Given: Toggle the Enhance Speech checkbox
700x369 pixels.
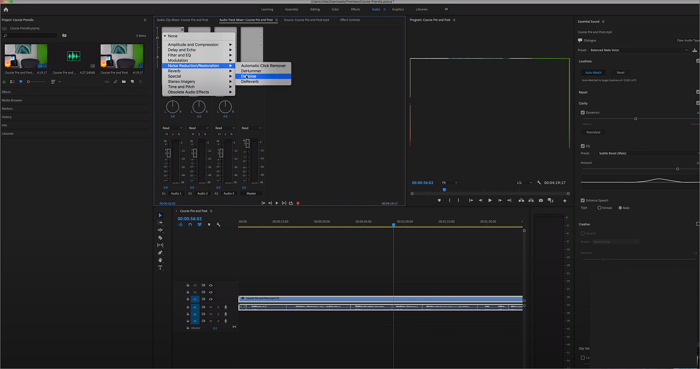Looking at the screenshot, I should point(583,200).
